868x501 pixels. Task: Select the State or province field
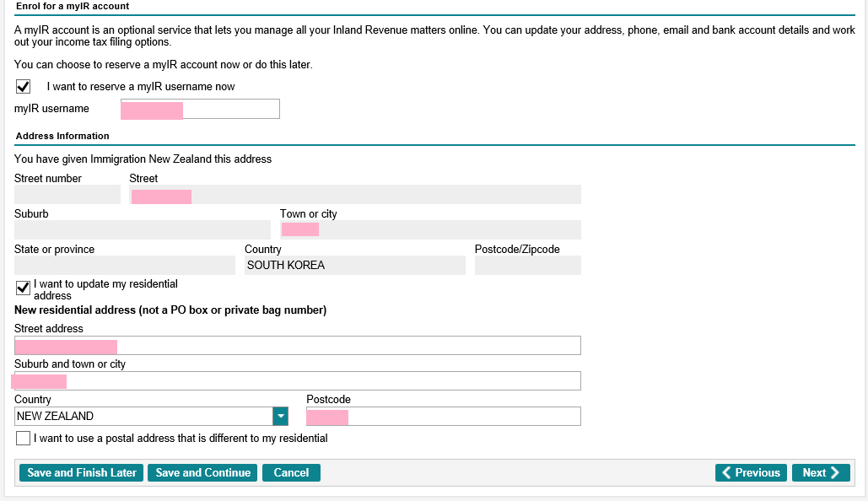coord(124,266)
